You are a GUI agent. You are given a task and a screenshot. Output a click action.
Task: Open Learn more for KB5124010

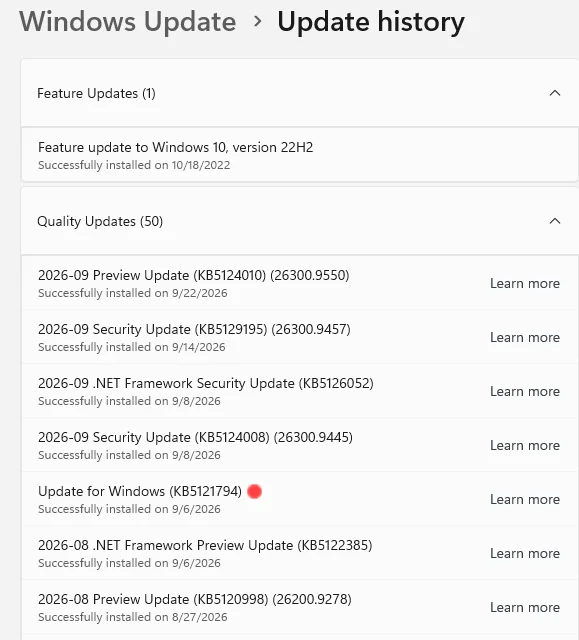(x=525, y=283)
